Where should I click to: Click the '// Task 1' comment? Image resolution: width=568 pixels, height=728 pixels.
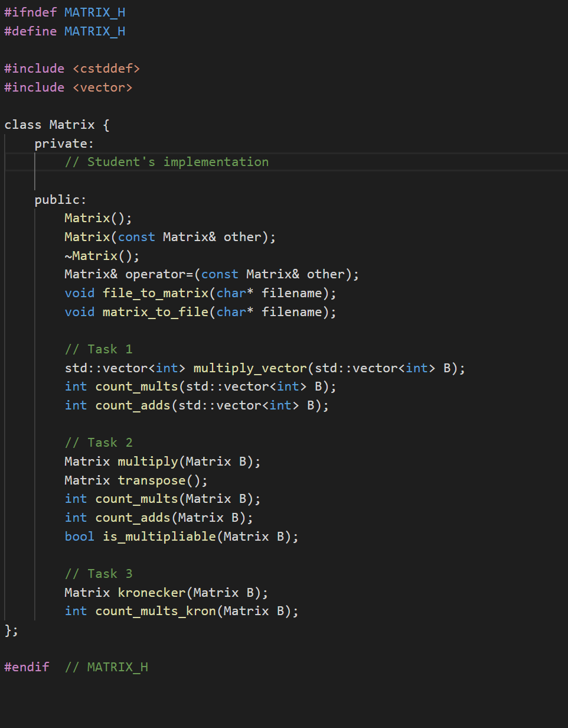[99, 349]
